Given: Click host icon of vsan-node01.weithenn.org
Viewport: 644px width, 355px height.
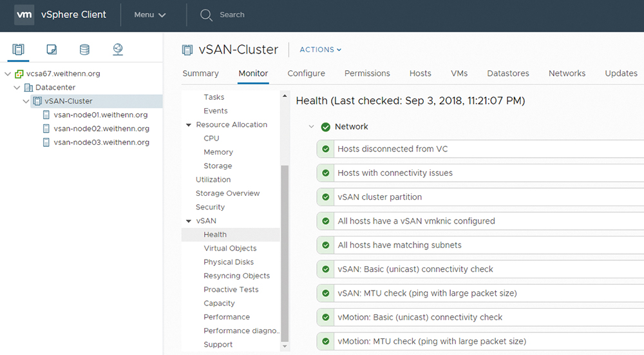Looking at the screenshot, I should [46, 115].
